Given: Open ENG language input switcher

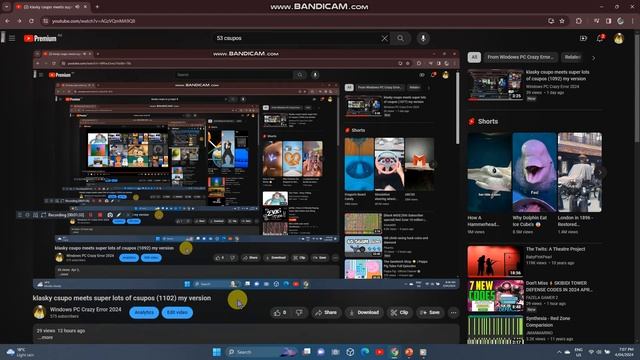Looking at the screenshot, I should [x=578, y=352].
